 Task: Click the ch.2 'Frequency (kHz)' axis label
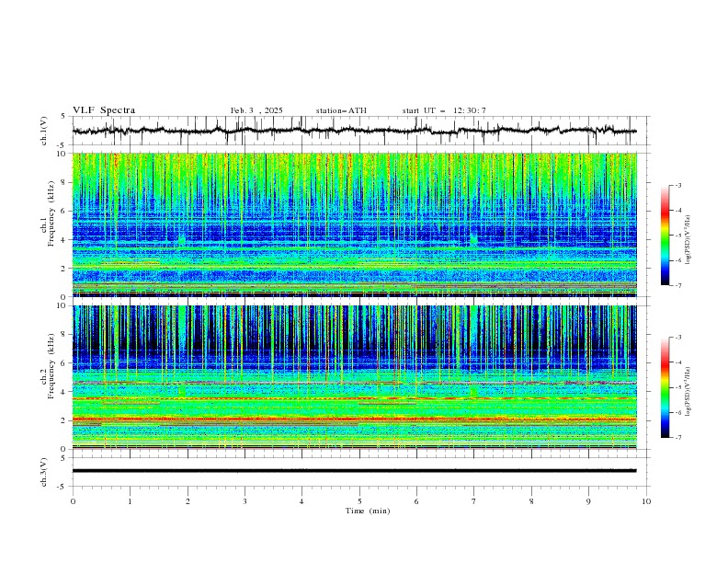[51, 365]
